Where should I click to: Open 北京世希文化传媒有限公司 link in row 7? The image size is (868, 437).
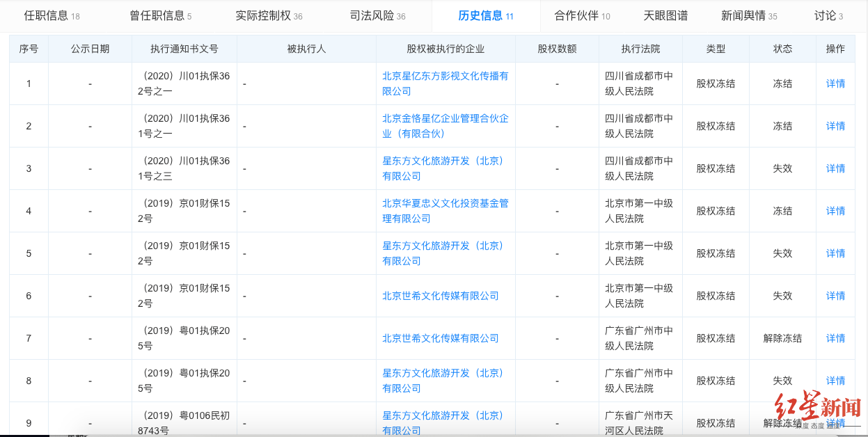(x=441, y=338)
